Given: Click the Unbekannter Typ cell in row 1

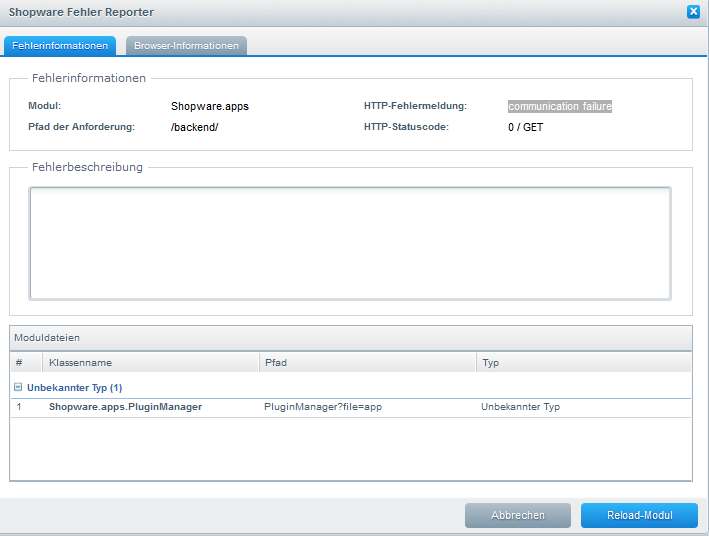Looking at the screenshot, I should coord(520,407).
